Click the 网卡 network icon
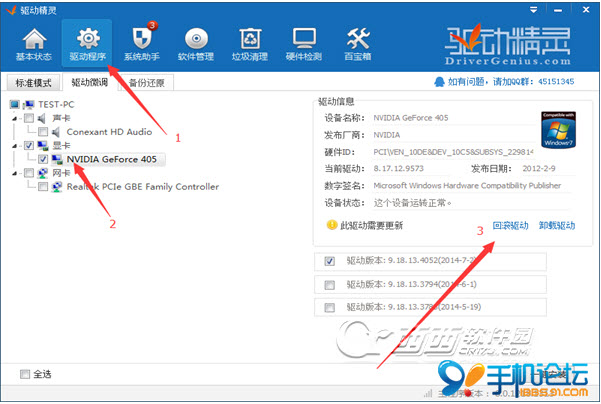This screenshot has width=601, height=404. click(43, 173)
